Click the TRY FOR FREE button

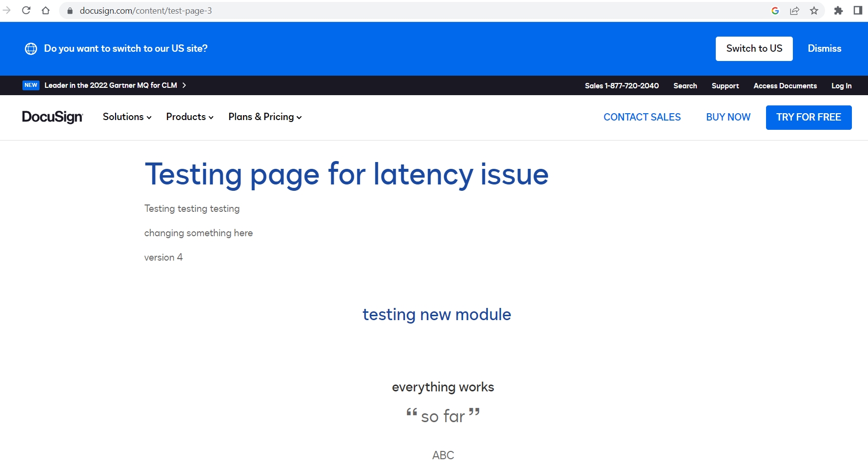pyautogui.click(x=808, y=118)
